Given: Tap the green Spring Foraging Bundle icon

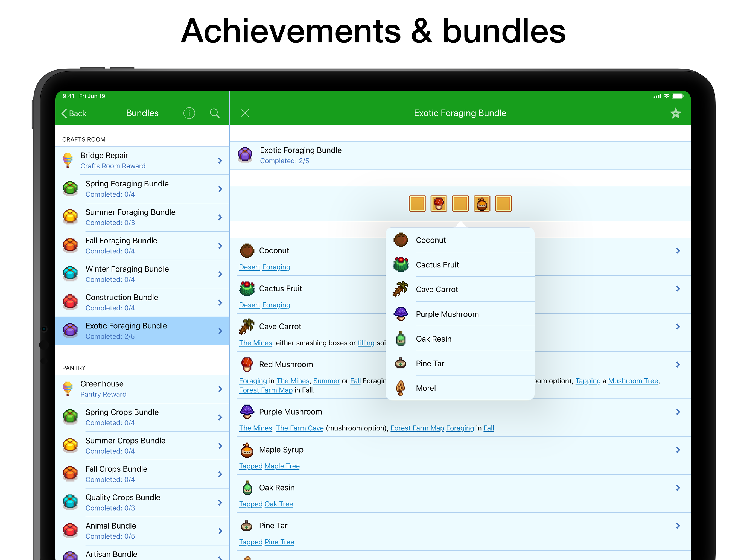Looking at the screenshot, I should click(70, 188).
